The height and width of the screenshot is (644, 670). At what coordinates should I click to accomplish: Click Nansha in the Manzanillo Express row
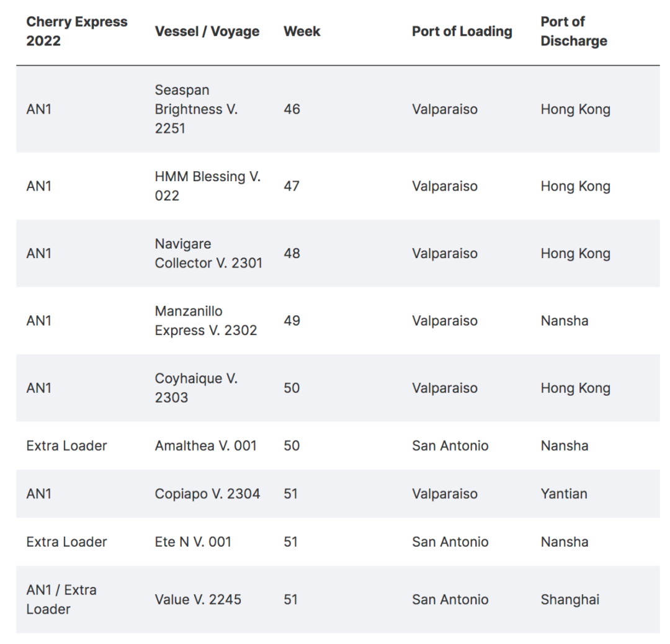tap(564, 321)
